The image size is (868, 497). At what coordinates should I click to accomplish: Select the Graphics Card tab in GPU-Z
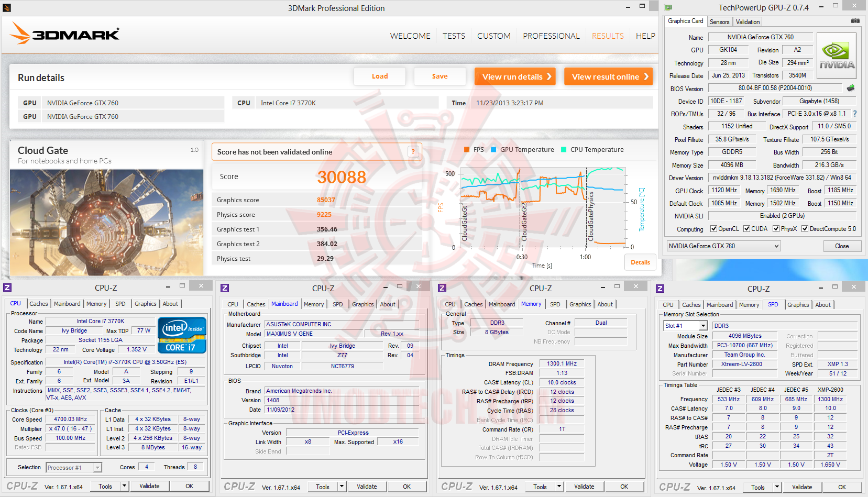(686, 21)
